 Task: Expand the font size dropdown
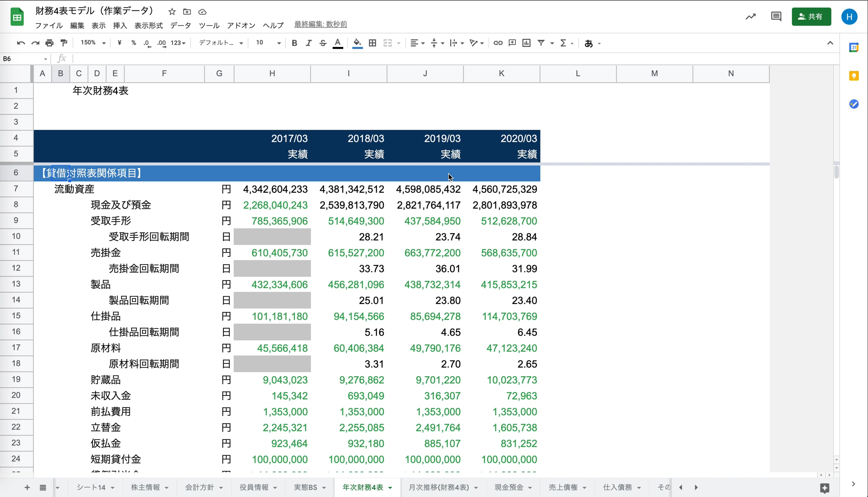click(x=278, y=43)
